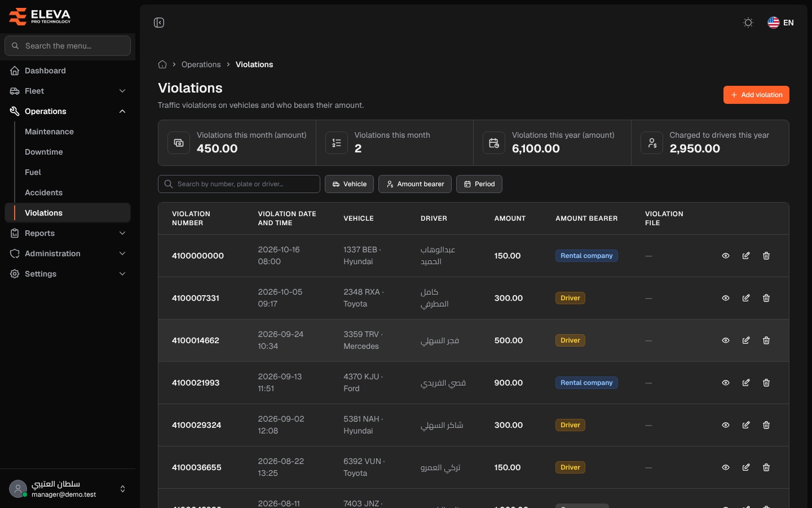Delete violation 4100021993
812x508 pixels.
(x=766, y=383)
